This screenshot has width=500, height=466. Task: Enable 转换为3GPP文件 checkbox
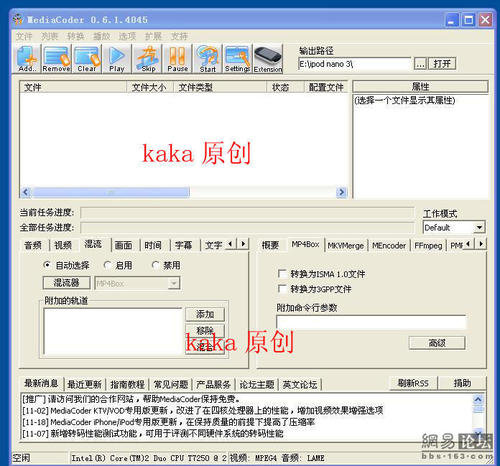[282, 289]
